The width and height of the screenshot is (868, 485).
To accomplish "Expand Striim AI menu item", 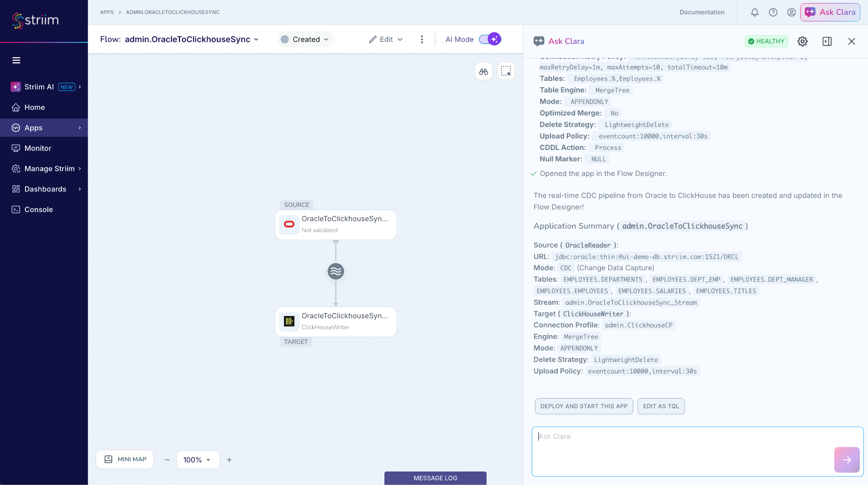I will pos(44,87).
